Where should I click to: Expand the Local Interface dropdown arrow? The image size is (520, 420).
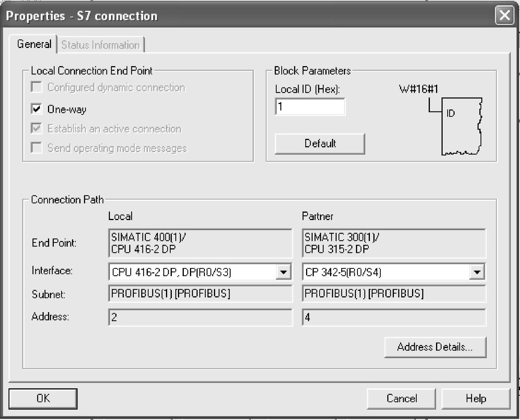coord(283,272)
